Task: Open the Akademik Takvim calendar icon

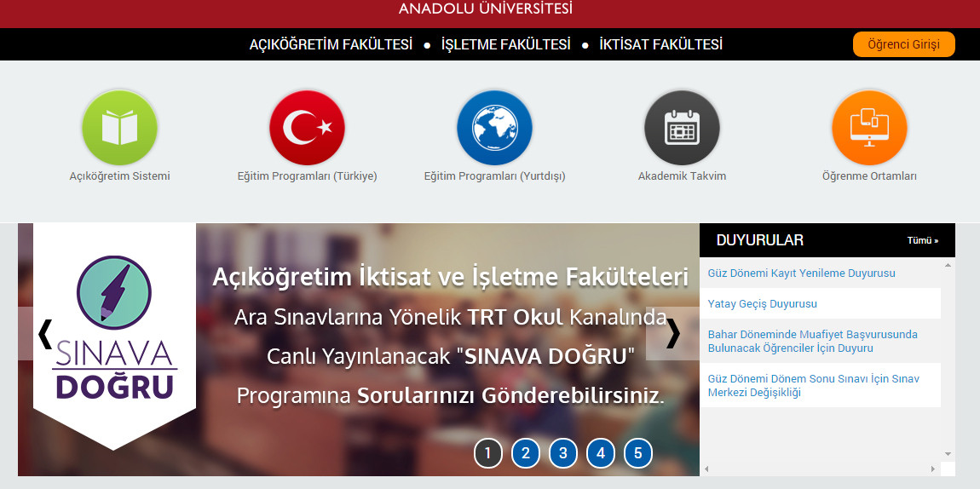Action: point(682,128)
